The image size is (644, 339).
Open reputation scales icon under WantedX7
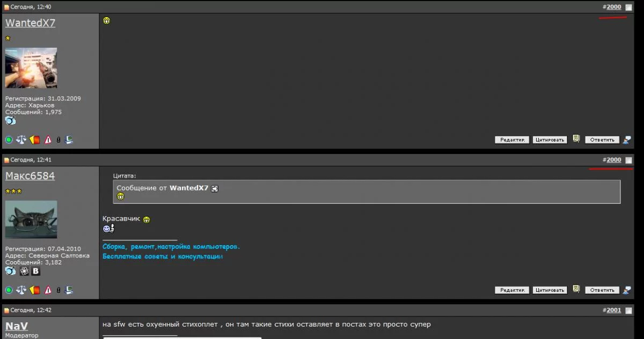(21, 139)
